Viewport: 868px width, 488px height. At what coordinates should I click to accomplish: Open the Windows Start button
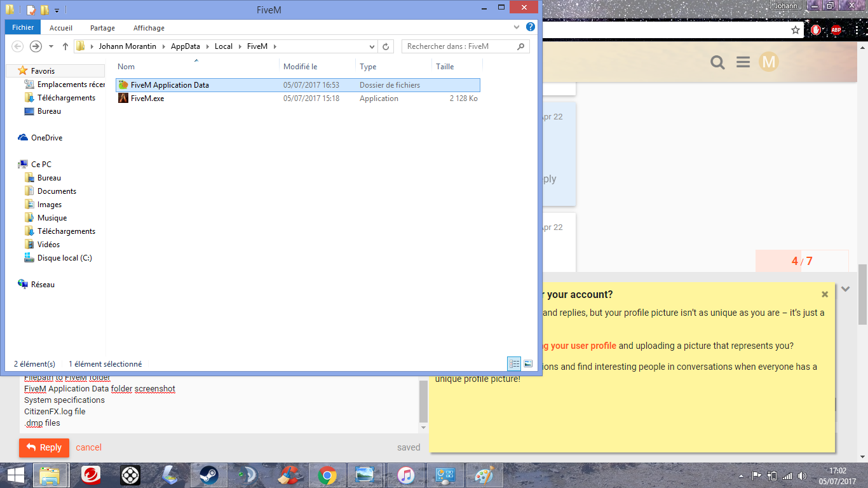(15, 475)
